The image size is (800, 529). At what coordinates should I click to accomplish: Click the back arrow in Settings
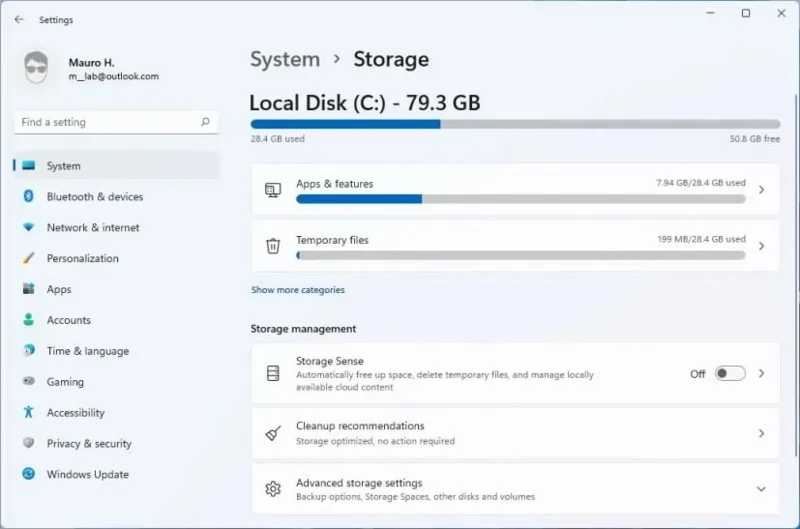(x=19, y=19)
